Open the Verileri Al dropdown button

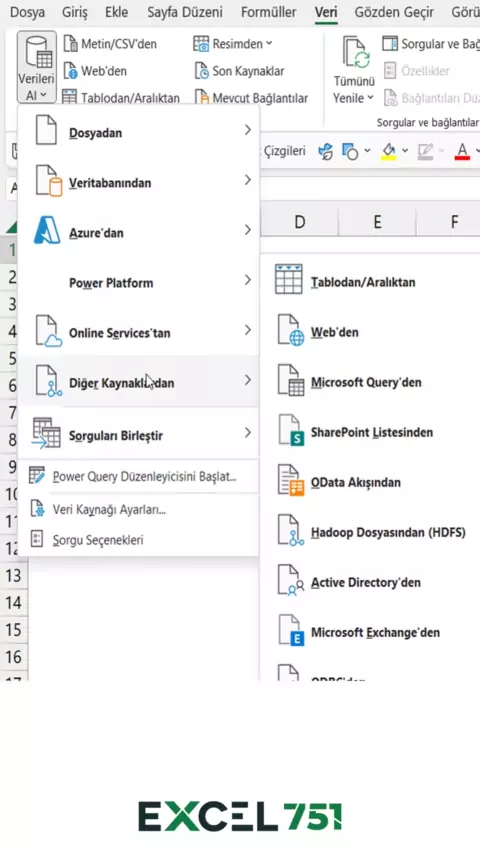[37, 66]
